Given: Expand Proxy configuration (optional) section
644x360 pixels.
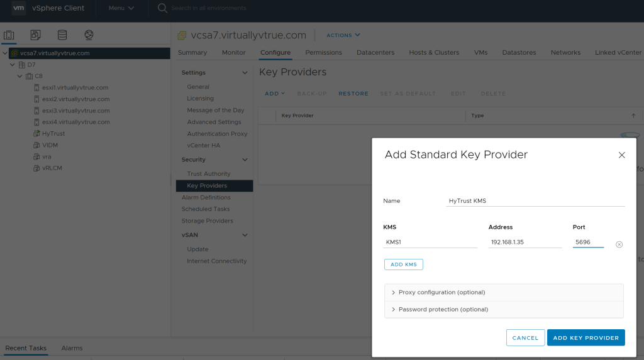Looking at the screenshot, I should (x=441, y=293).
